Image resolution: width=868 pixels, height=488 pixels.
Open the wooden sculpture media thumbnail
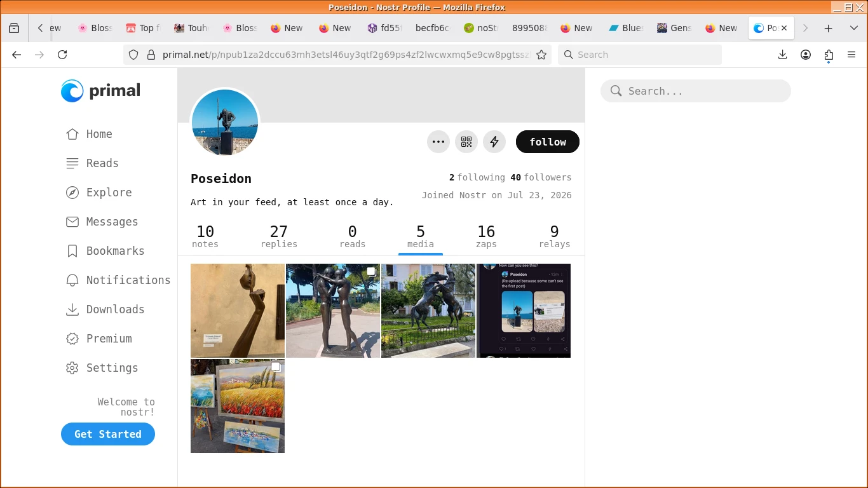[x=238, y=311]
